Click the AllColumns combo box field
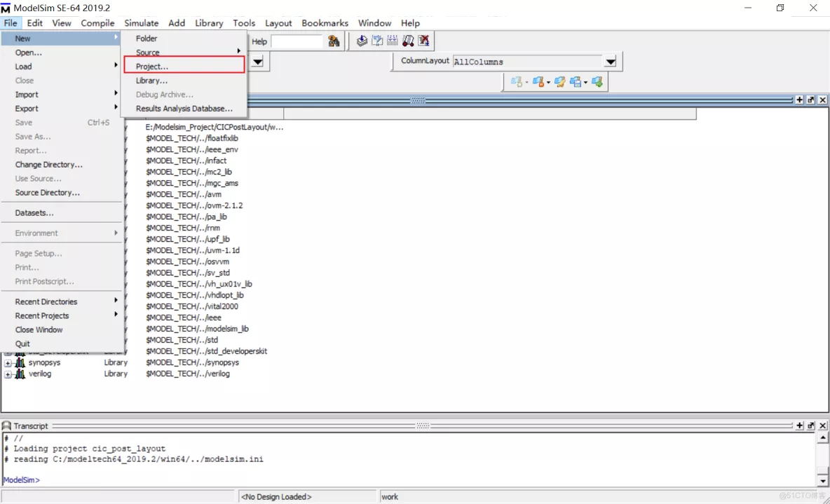This screenshot has width=830, height=504. tap(528, 62)
